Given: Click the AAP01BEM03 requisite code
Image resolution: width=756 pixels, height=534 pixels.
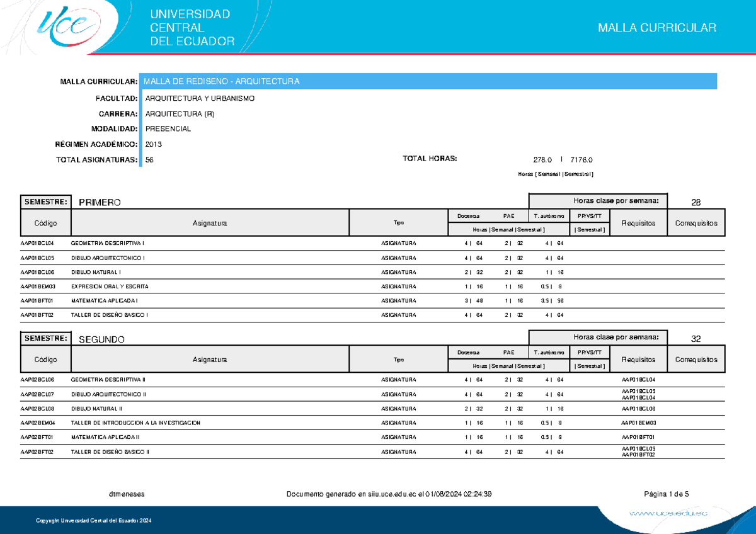Looking at the screenshot, I should click(638, 423).
